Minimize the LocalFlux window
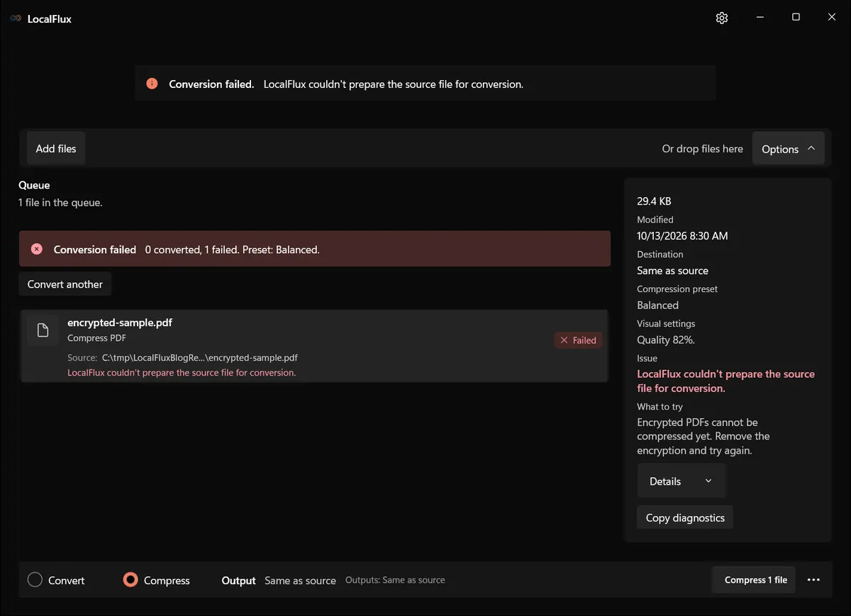This screenshot has width=851, height=616. [x=760, y=18]
